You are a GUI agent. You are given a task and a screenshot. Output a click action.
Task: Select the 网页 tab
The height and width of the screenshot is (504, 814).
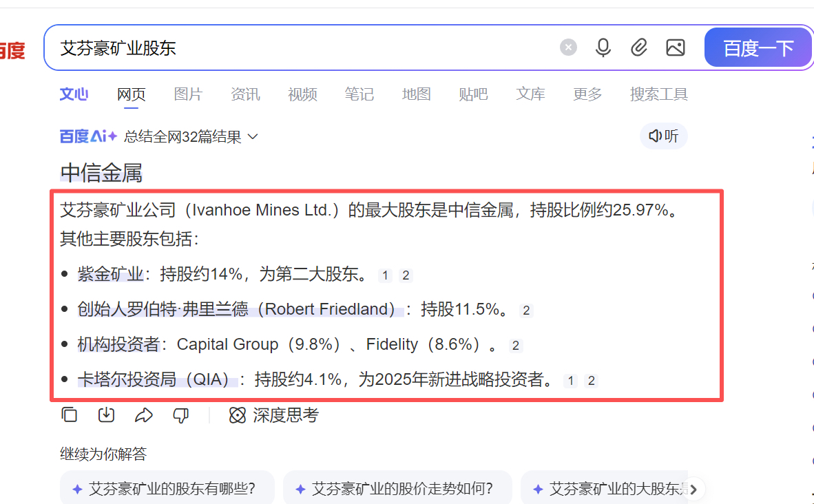tap(132, 94)
